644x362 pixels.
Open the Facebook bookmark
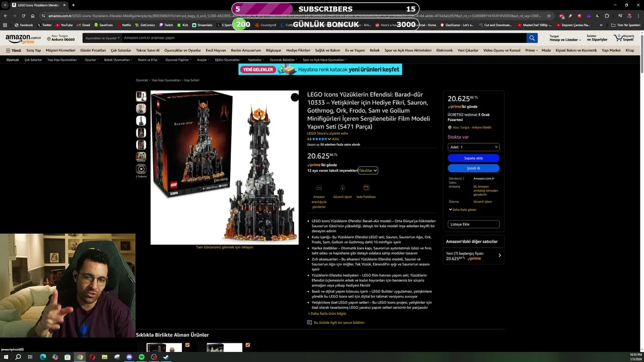24,25
